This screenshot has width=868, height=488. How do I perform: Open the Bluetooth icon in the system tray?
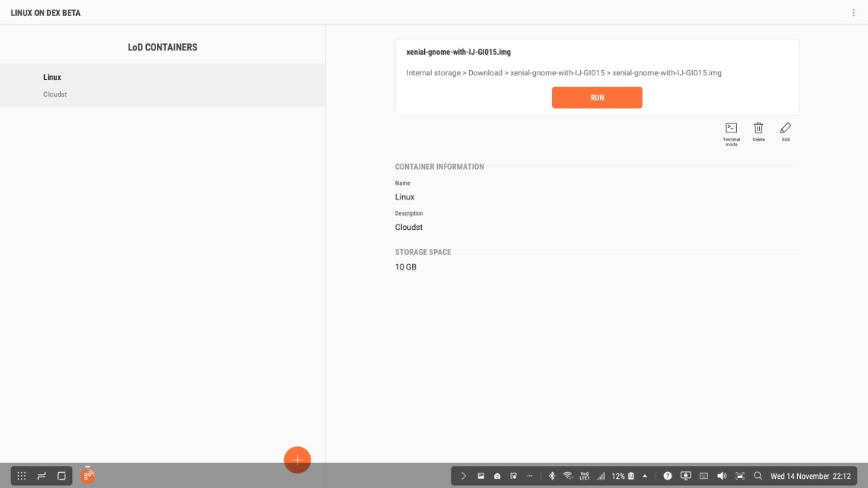tap(551, 475)
